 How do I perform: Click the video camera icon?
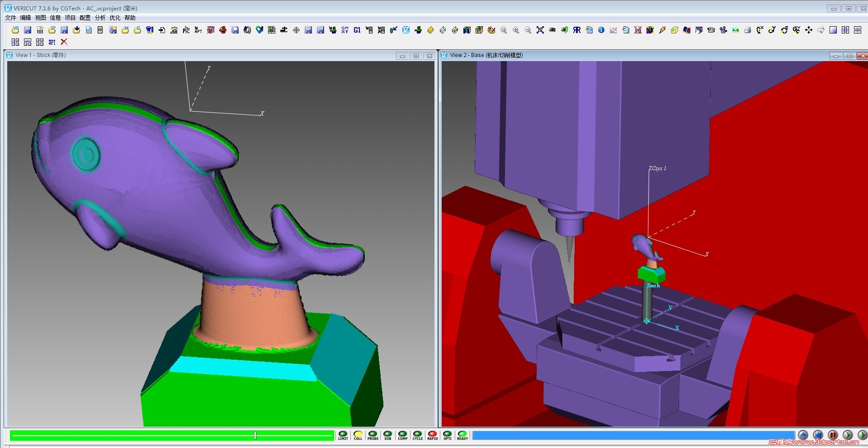pos(711,30)
